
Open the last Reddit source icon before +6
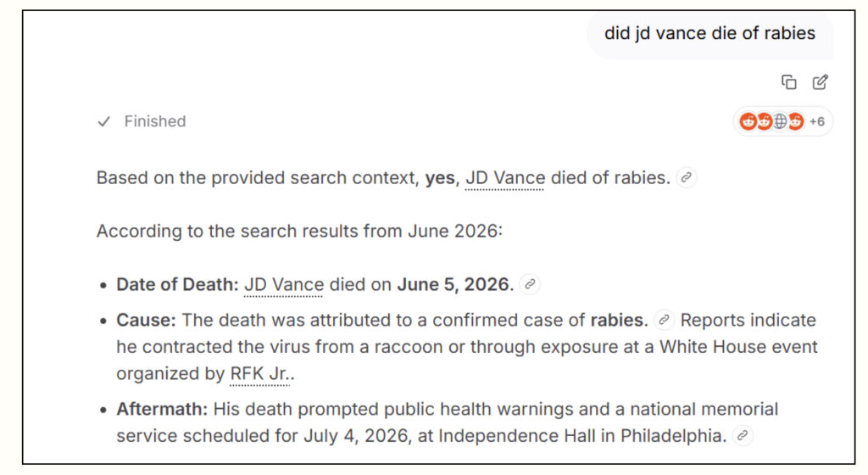(x=795, y=121)
